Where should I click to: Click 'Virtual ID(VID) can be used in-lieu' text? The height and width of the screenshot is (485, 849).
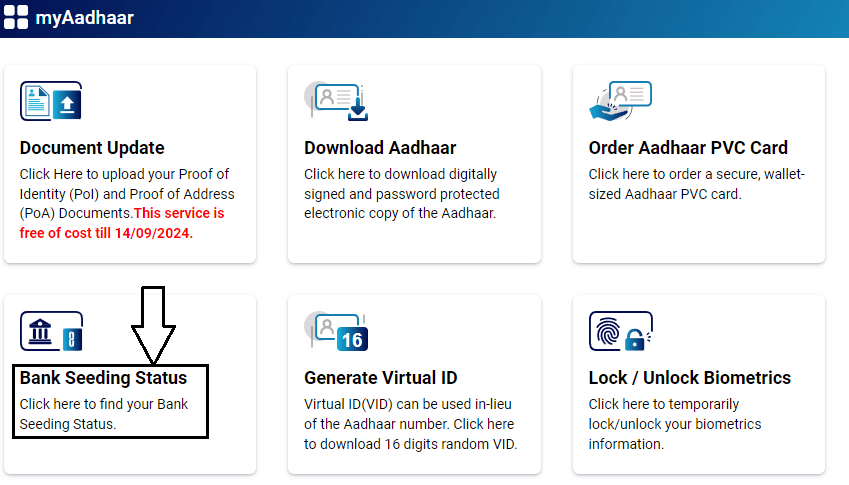tap(408, 404)
